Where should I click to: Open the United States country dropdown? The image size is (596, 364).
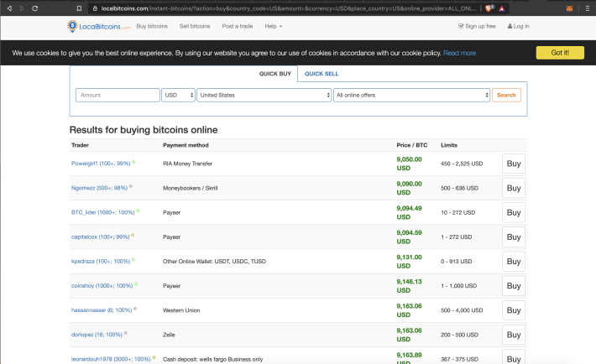pos(264,95)
